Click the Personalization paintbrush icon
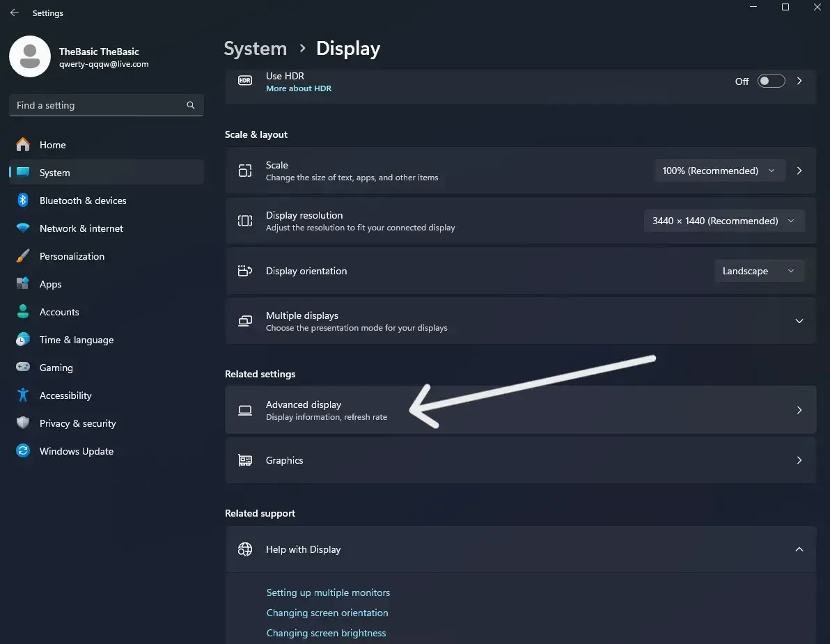This screenshot has width=830, height=644. click(23, 256)
